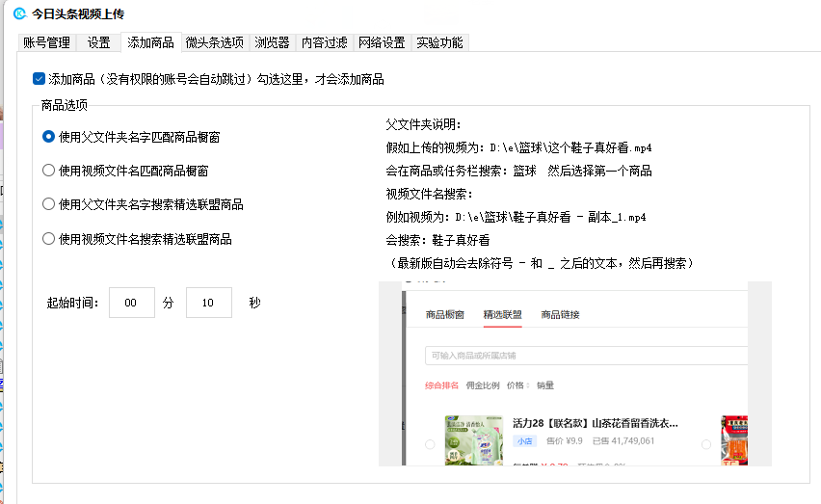Switch to the 内容过滤 tab
The width and height of the screenshot is (821, 504).
[x=324, y=42]
